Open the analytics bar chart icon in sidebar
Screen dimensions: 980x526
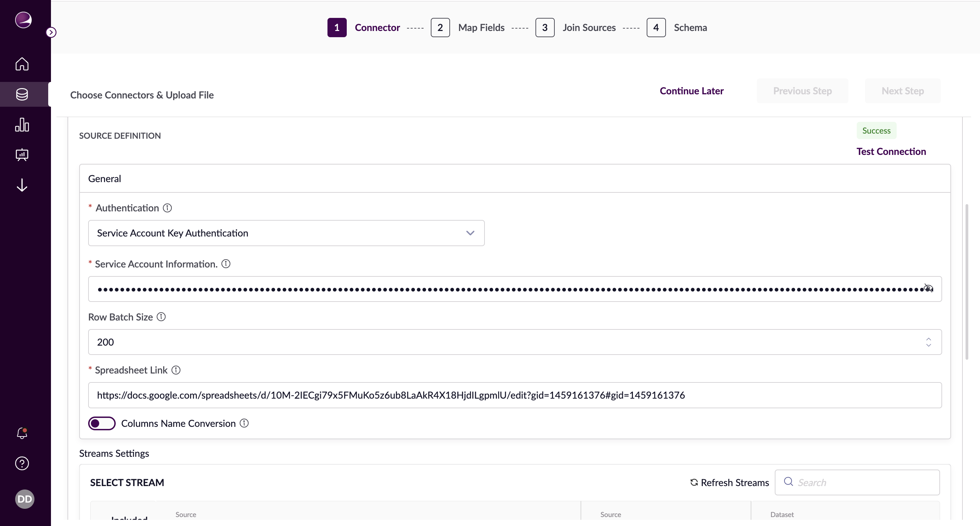coord(22,125)
